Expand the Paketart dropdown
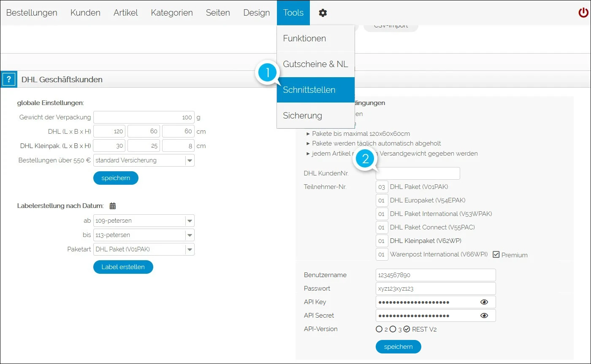The width and height of the screenshot is (591, 364). click(190, 249)
